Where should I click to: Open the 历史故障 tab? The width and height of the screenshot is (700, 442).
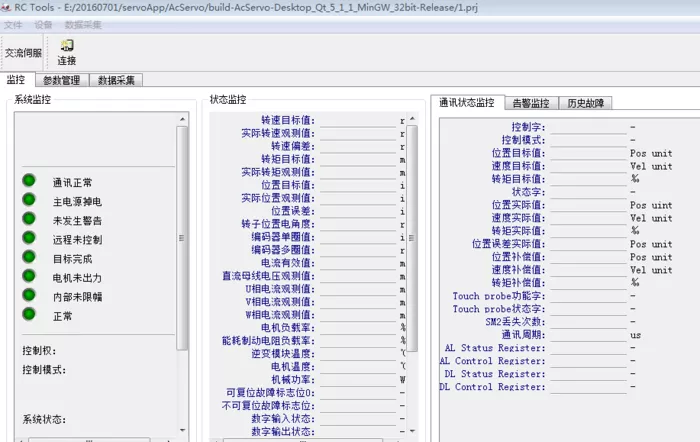tap(585, 103)
